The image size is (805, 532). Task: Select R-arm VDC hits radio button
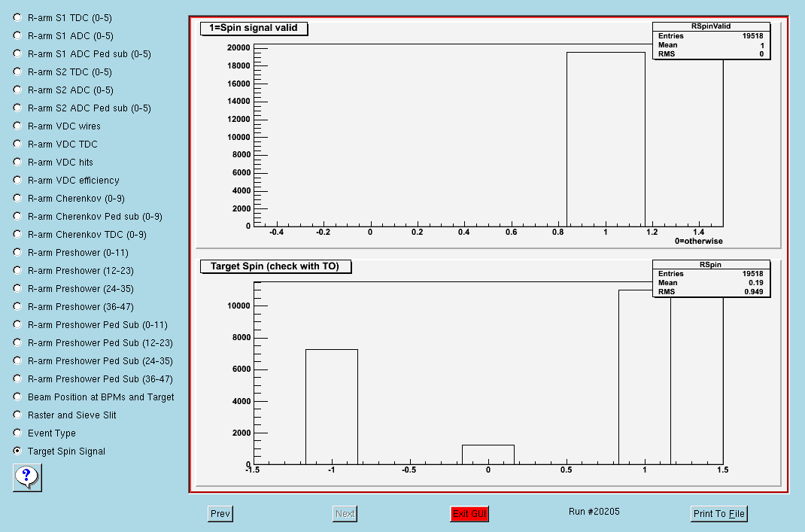pos(17,162)
